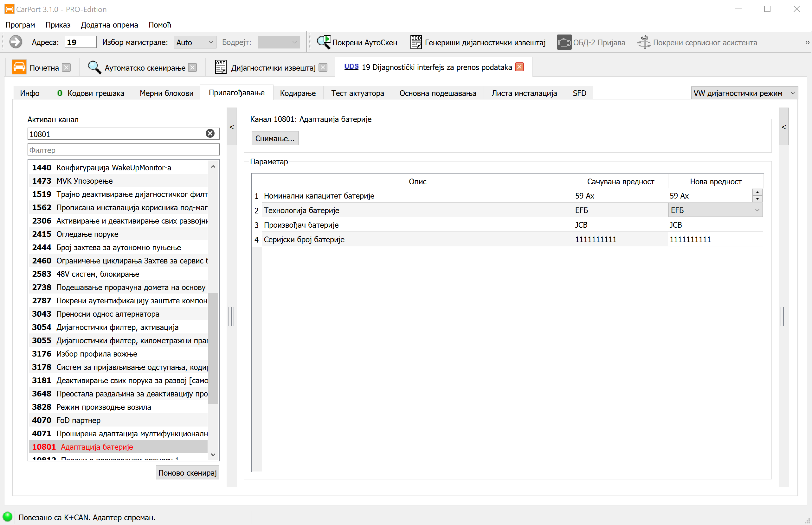Close the Аутоматско скенирање tab
The height and width of the screenshot is (525, 812).
[x=193, y=67]
